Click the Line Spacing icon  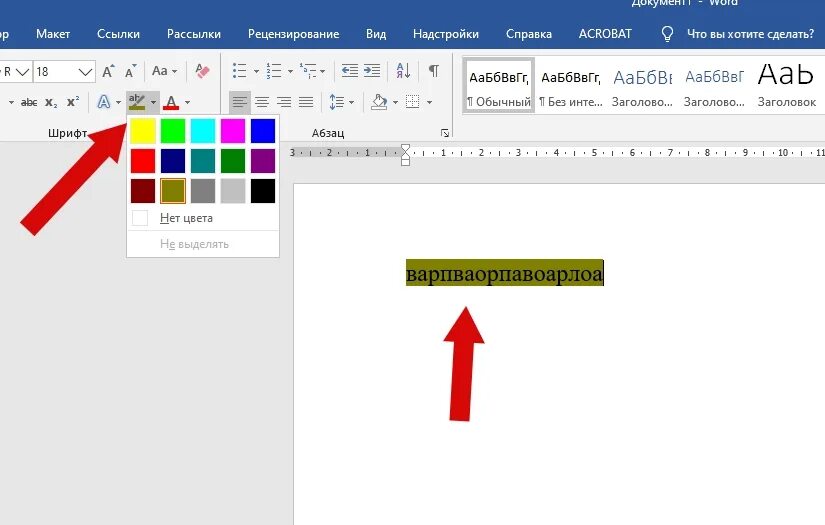(x=336, y=102)
